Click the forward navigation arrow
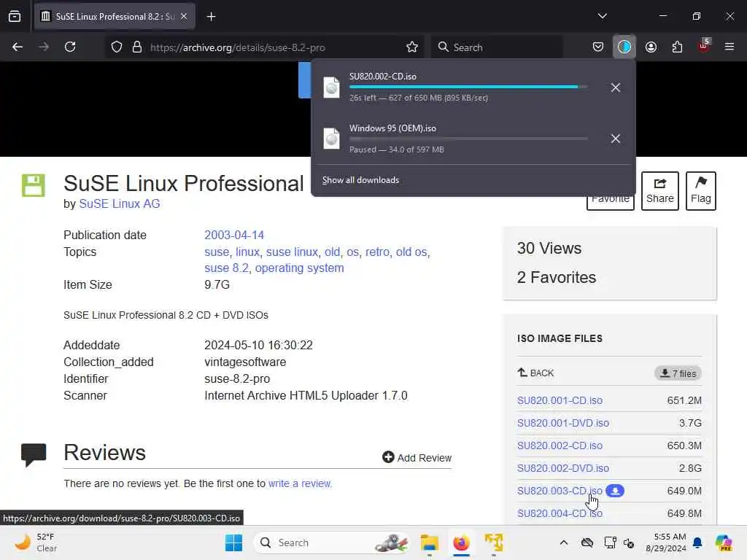 pyautogui.click(x=43, y=47)
